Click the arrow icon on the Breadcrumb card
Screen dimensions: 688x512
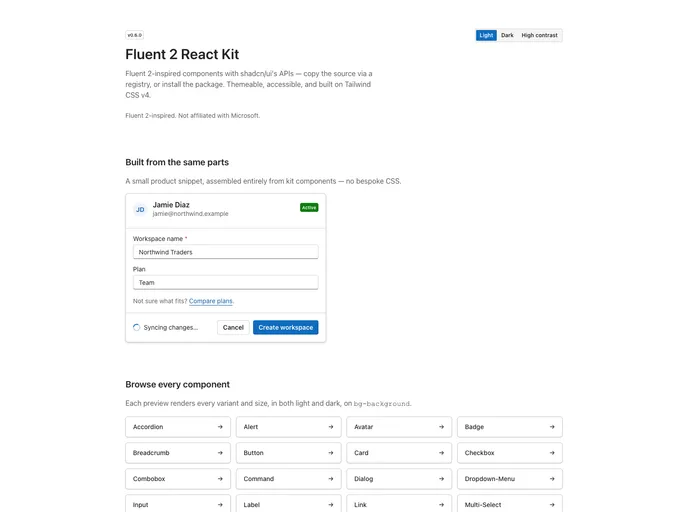coord(220,453)
